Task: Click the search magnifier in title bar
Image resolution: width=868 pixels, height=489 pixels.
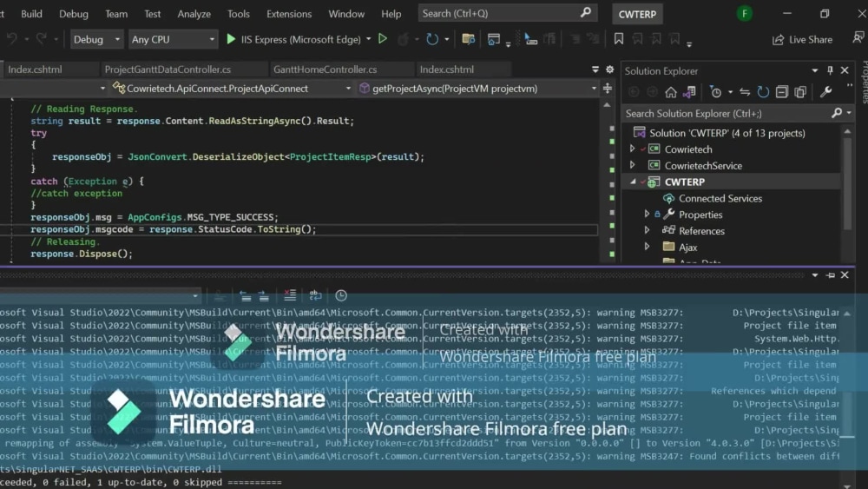Action: click(586, 12)
